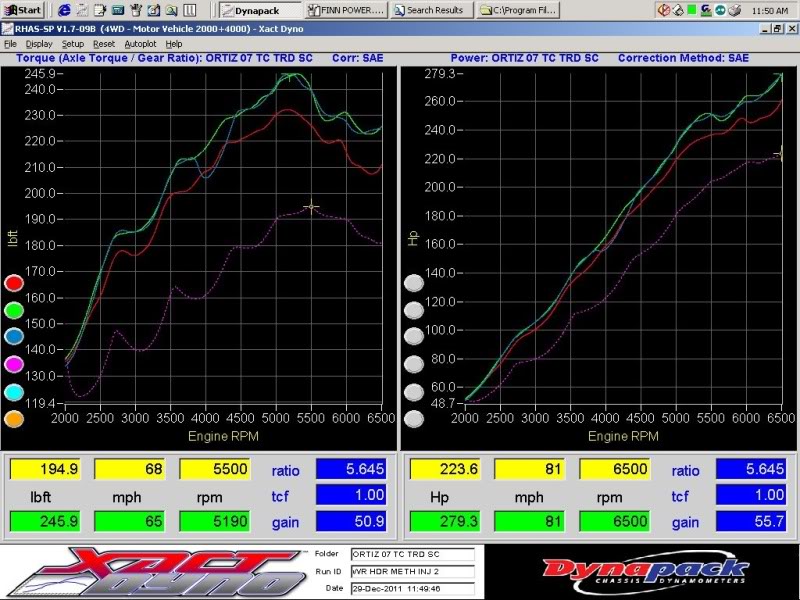Viewport: 800px width, 600px height.
Task: Open the Help menu
Action: (x=174, y=44)
